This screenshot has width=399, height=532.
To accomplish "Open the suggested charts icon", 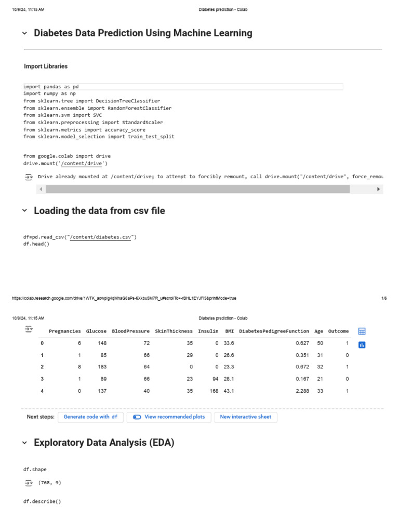I will click(x=362, y=344).
